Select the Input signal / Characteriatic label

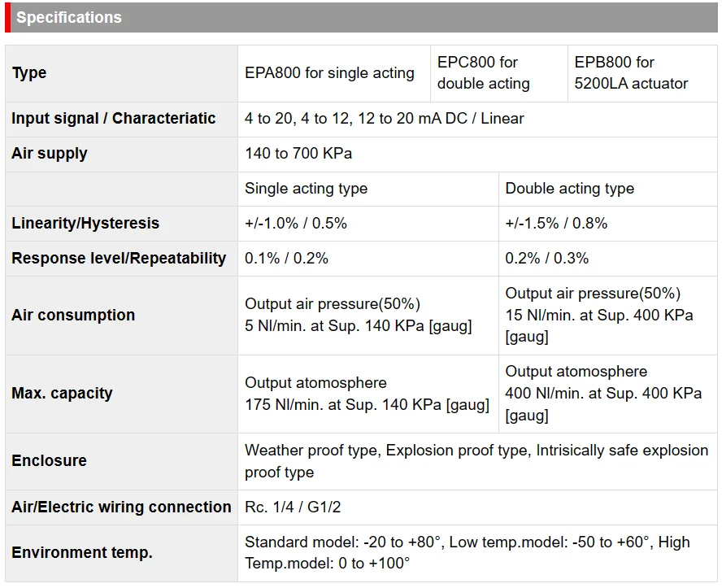point(114,119)
